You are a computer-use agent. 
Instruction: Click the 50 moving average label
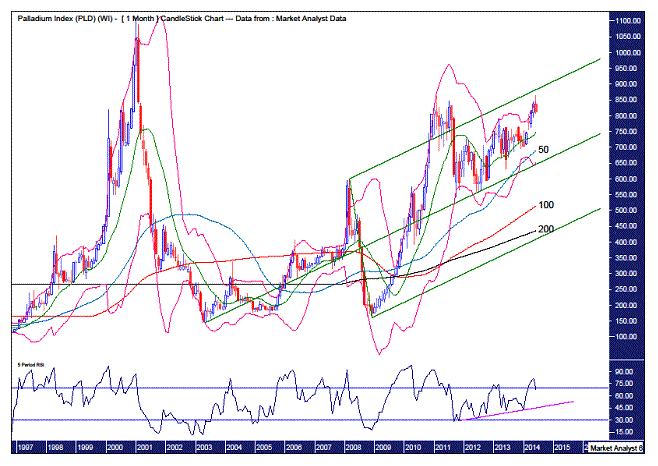(x=543, y=149)
